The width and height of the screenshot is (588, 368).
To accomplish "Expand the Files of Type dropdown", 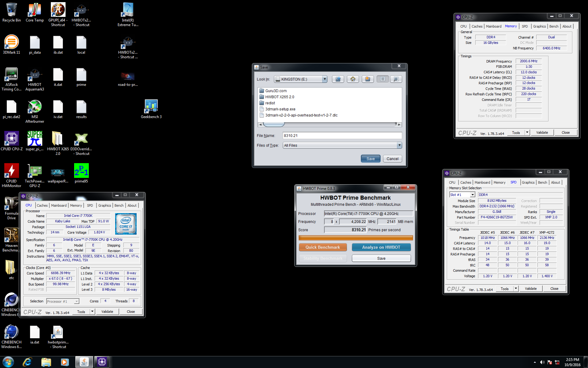I will click(x=399, y=145).
